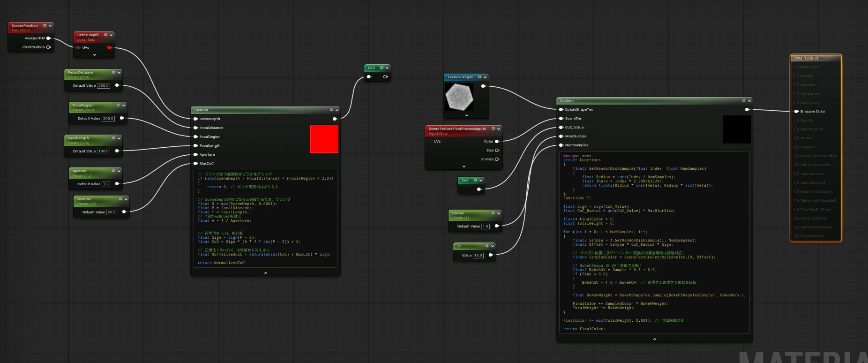Click the Color output pin of SceneTexture node
The image size is (868, 363).
tap(497, 141)
